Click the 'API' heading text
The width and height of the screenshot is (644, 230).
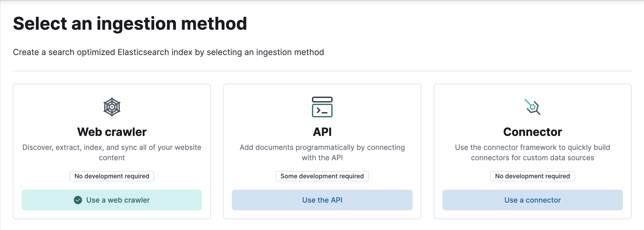point(322,132)
